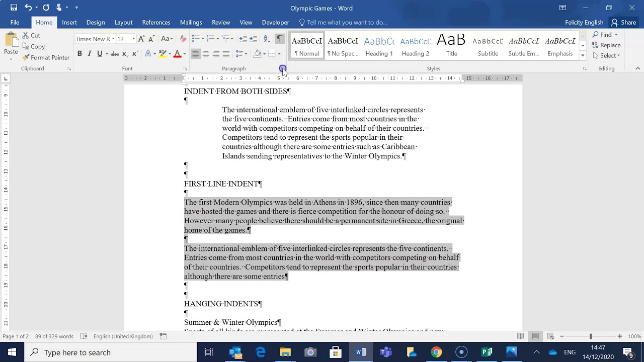The height and width of the screenshot is (362, 644).
Task: Open the font size dropdown
Action: tap(133, 39)
